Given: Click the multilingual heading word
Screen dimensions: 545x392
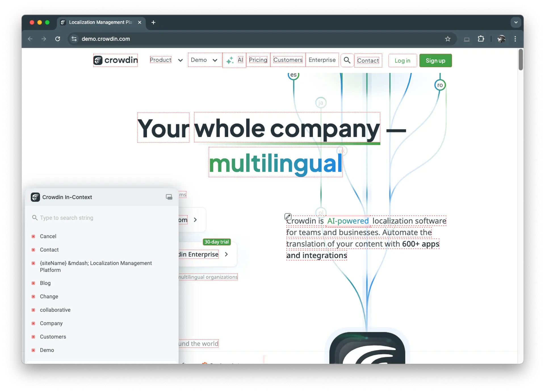Looking at the screenshot, I should 276,163.
